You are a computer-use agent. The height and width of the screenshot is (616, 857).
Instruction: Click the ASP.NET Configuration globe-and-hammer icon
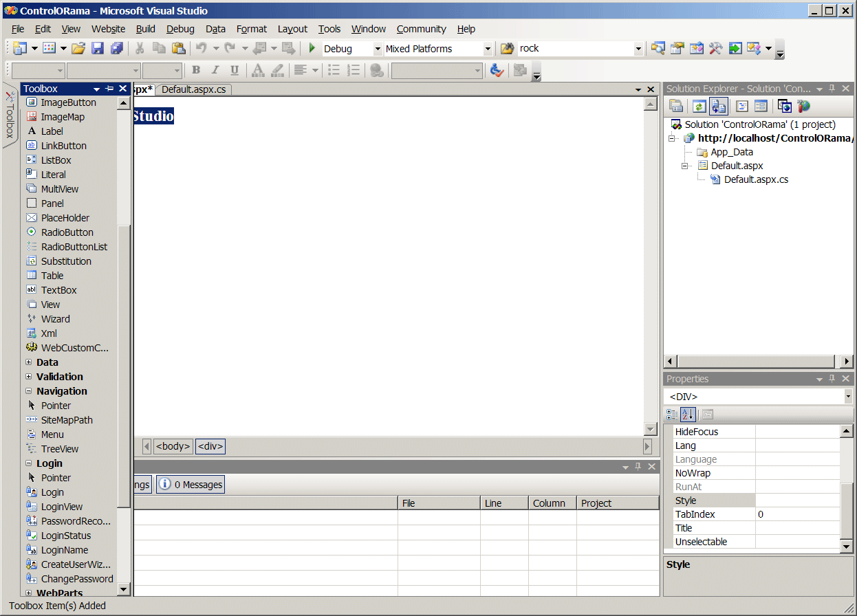click(803, 106)
